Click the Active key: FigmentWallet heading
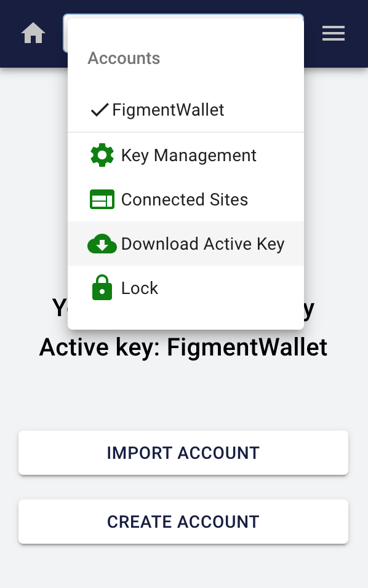368x588 pixels. coord(183,347)
